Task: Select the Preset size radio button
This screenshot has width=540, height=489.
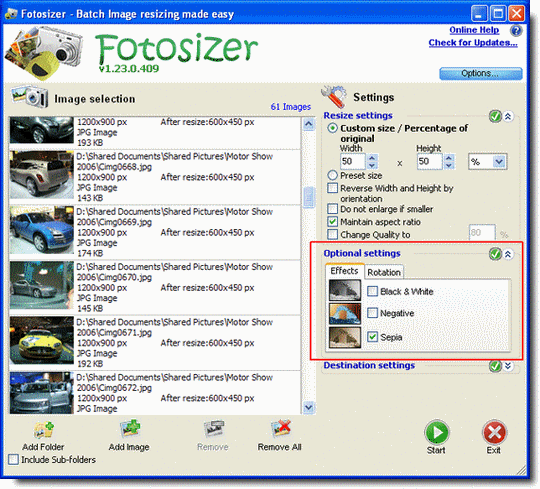Action: [x=332, y=175]
